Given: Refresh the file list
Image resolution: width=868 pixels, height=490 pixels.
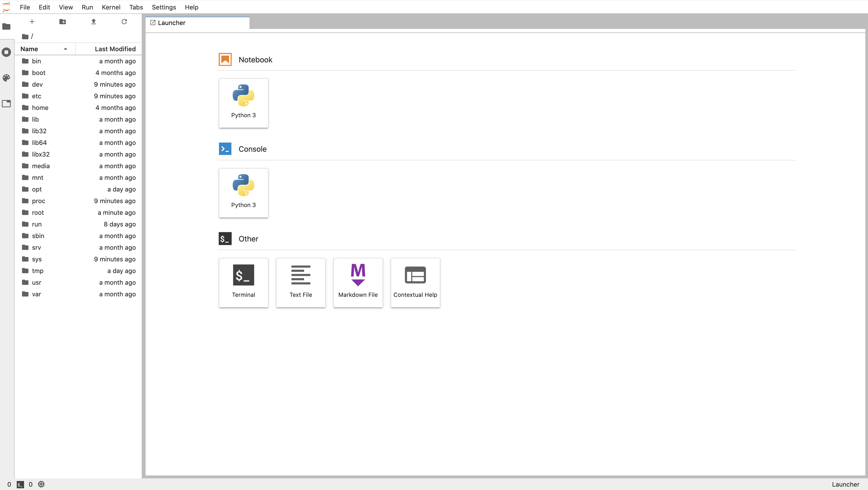Looking at the screenshot, I should click(124, 22).
